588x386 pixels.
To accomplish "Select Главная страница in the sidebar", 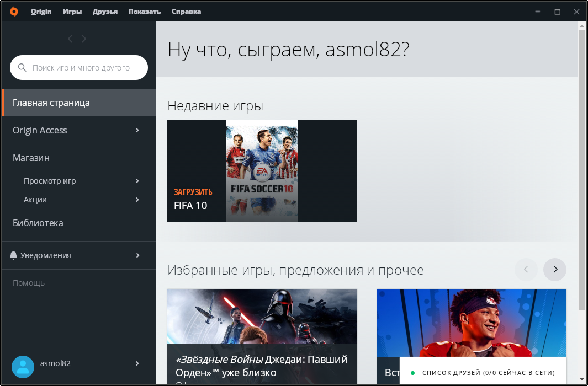I will click(79, 103).
